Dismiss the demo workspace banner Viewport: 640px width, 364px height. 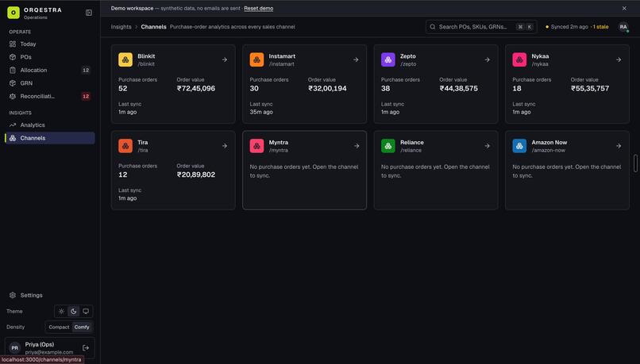click(624, 8)
